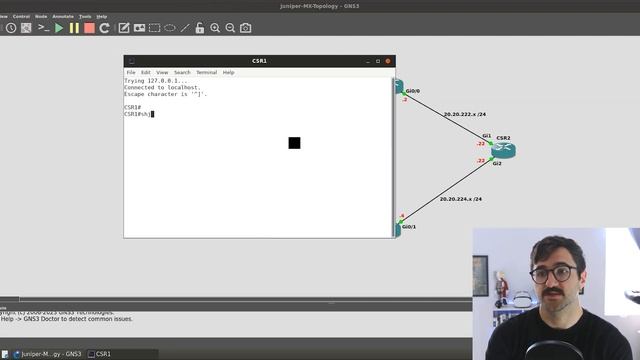Select the Add a note tool
The height and width of the screenshot is (360, 640).
(124, 28)
